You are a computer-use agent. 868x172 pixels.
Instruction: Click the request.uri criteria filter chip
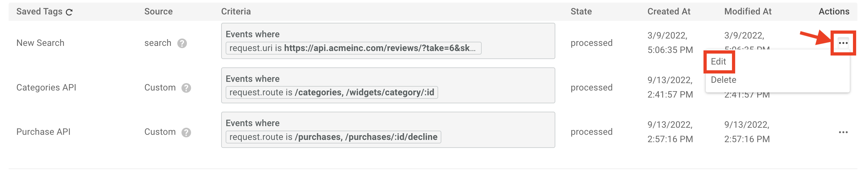[x=353, y=48]
